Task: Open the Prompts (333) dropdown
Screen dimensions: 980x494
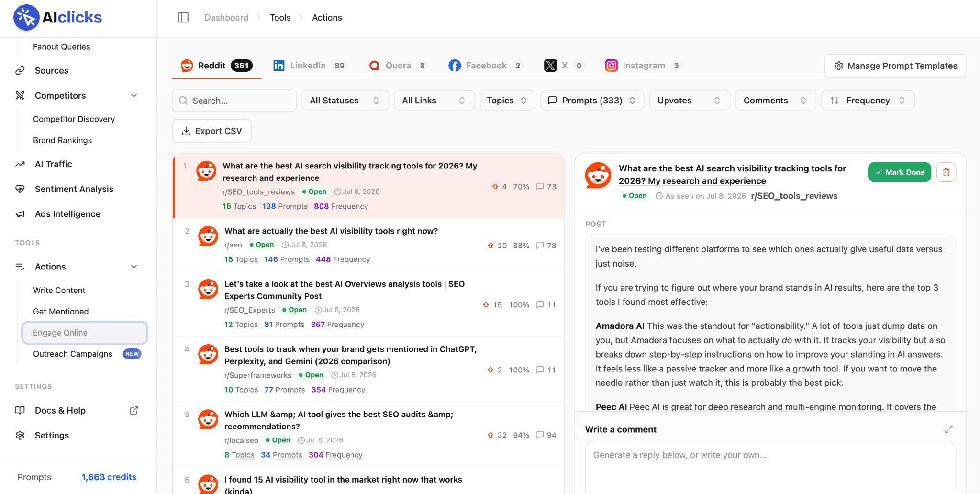Action: tap(592, 101)
